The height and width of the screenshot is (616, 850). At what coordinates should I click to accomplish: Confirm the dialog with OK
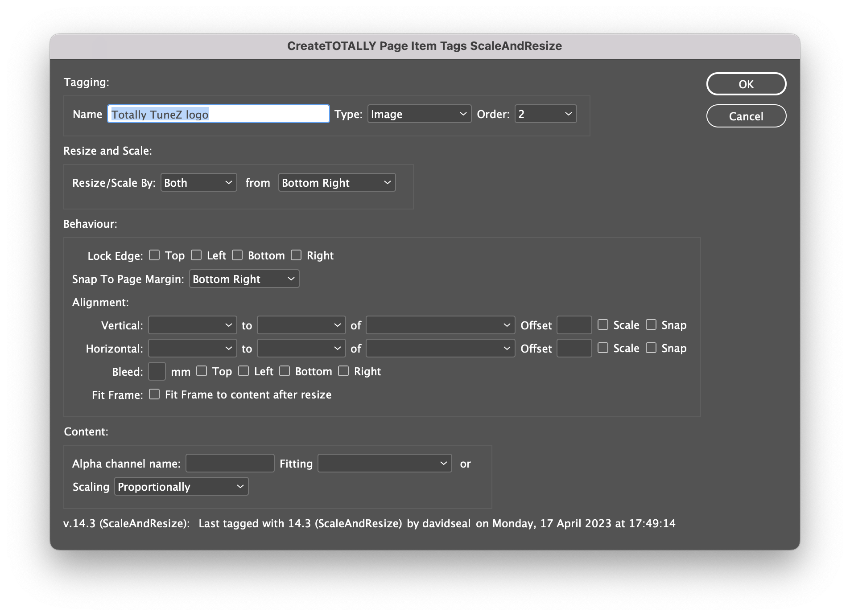click(x=746, y=84)
